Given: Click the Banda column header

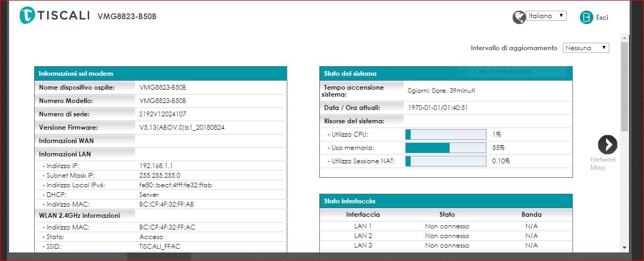Looking at the screenshot, I should pos(531,215).
